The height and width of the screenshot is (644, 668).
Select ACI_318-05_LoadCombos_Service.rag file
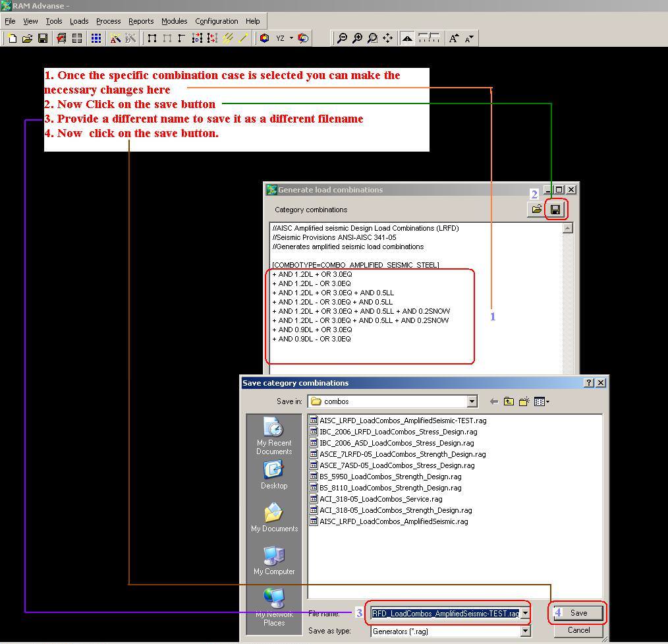click(376, 499)
